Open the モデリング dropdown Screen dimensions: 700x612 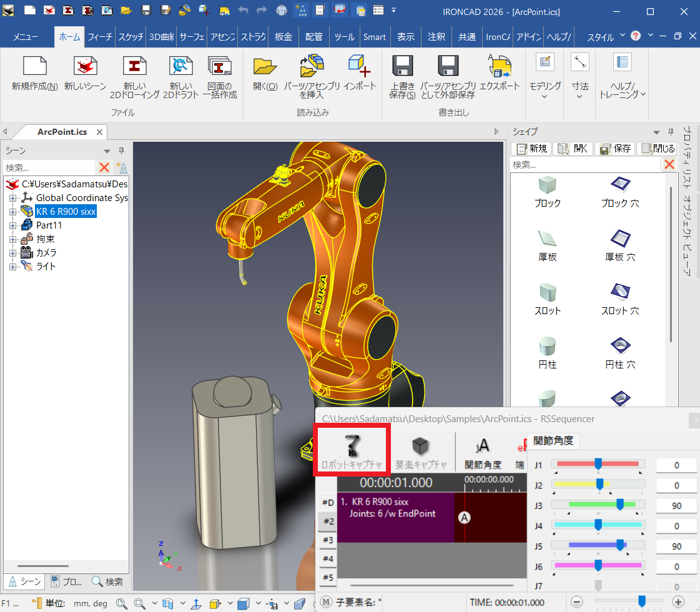pyautogui.click(x=545, y=76)
